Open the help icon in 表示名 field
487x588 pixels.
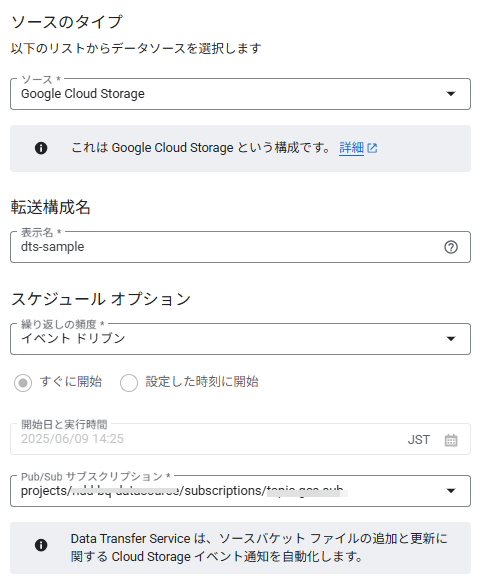click(x=451, y=247)
